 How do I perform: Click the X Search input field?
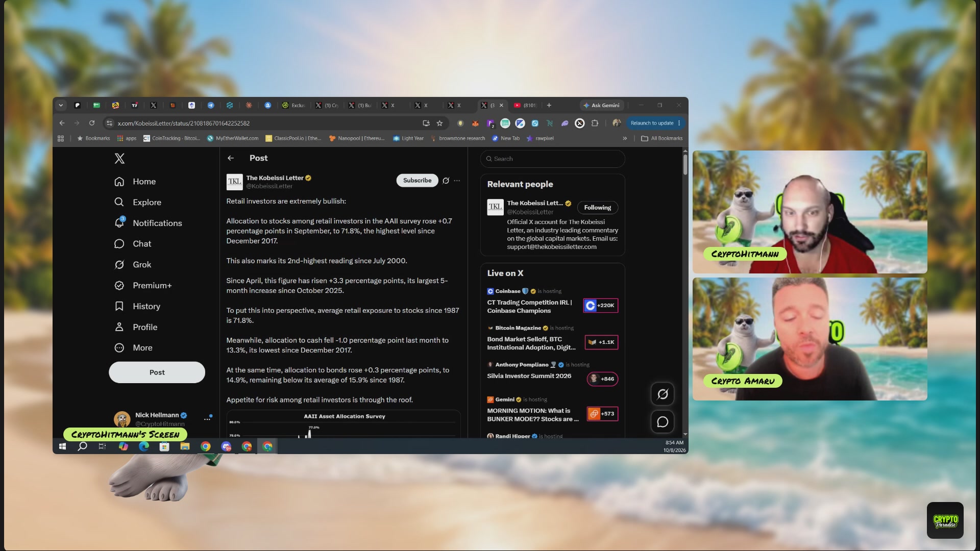[x=552, y=159]
